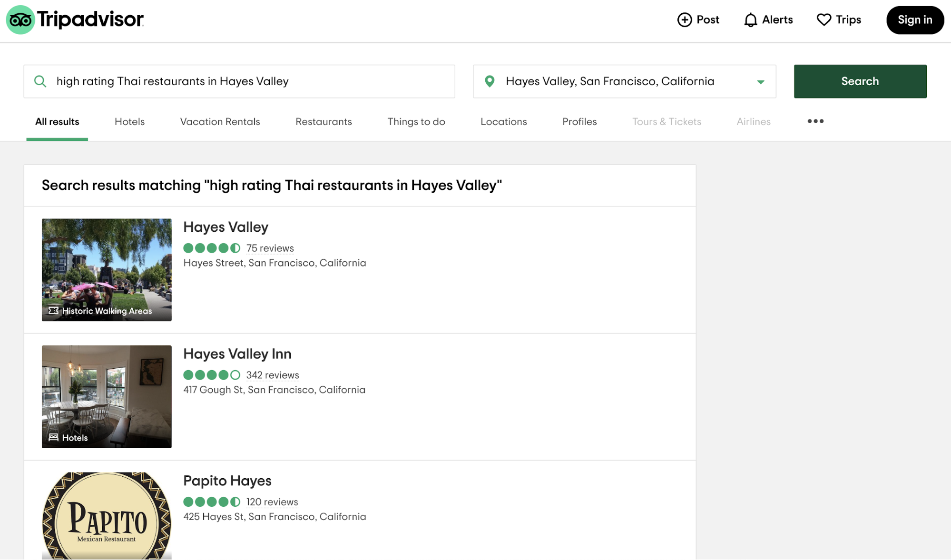
Task: Click the Things to do menu tab
Action: point(416,121)
